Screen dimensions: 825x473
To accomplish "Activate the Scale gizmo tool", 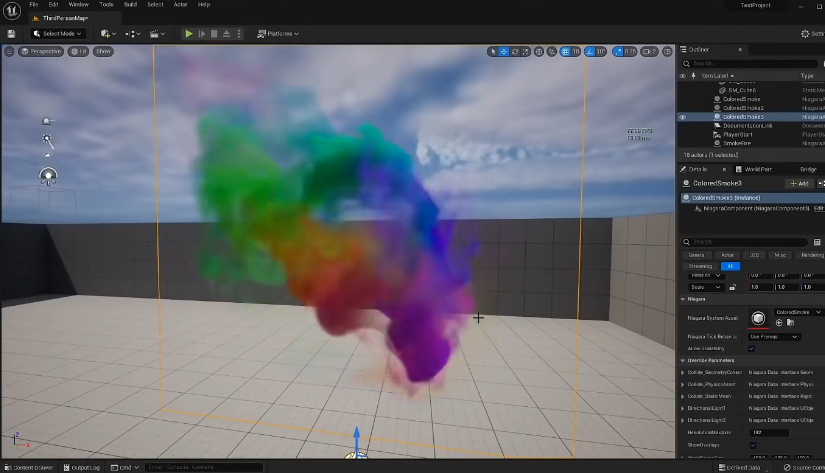I will (525, 51).
